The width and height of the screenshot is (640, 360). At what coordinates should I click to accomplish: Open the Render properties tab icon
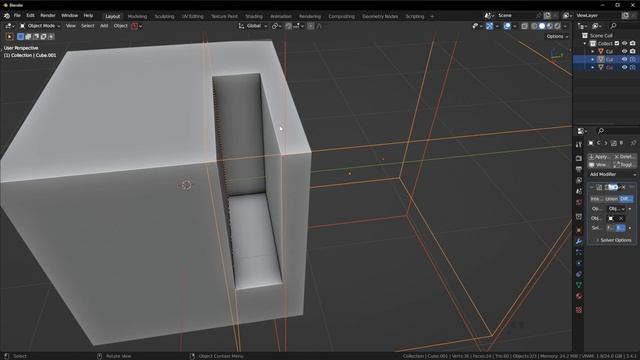(x=579, y=158)
